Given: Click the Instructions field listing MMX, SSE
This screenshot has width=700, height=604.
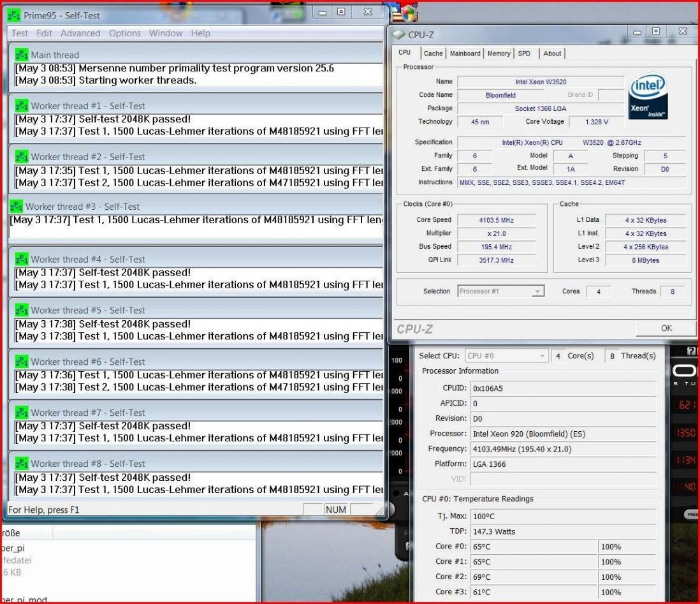Looking at the screenshot, I should (572, 182).
